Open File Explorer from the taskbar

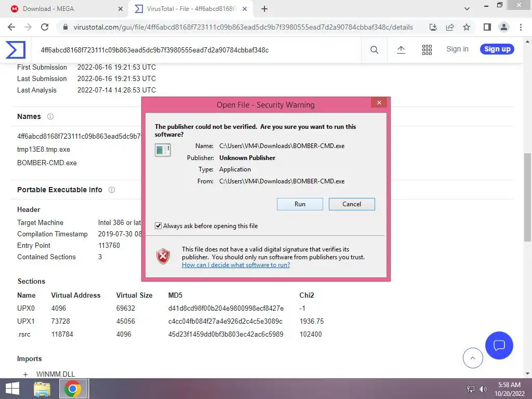click(x=42, y=389)
